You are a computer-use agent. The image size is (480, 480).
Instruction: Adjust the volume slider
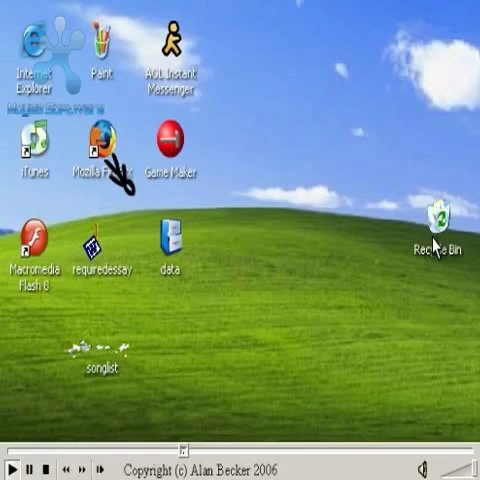(459, 469)
